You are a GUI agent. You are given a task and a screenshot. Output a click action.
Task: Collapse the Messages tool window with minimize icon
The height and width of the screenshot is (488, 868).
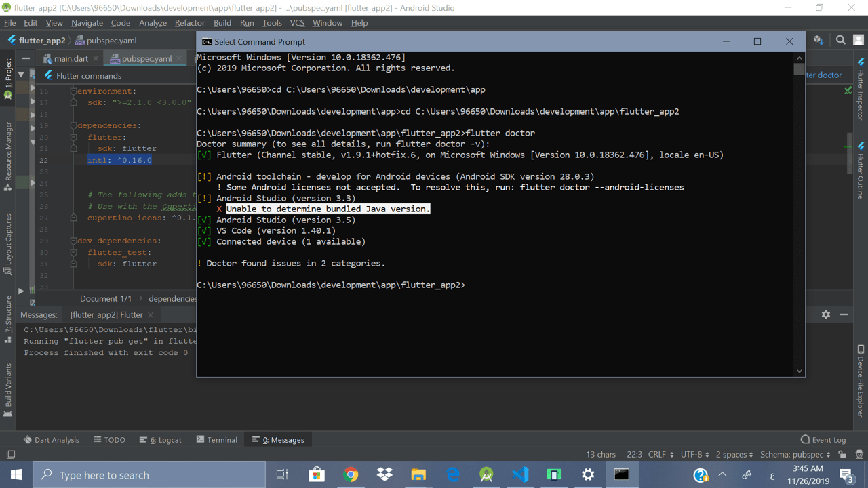click(x=843, y=314)
